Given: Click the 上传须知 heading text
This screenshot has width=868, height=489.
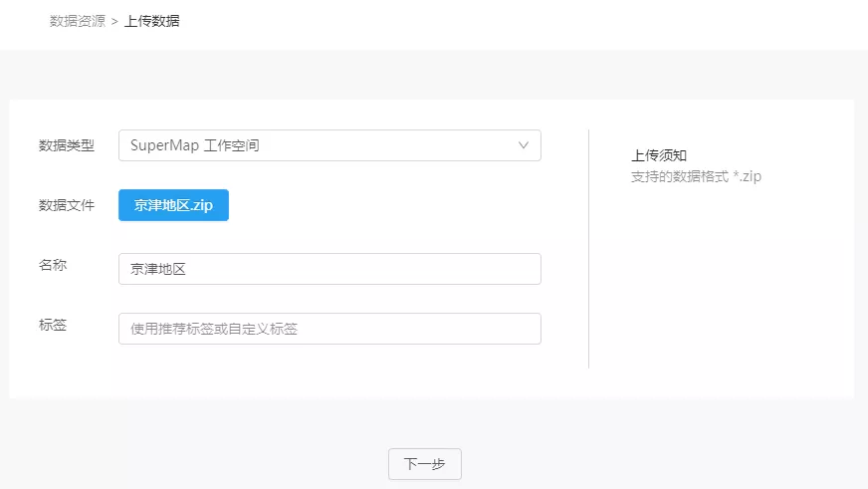Looking at the screenshot, I should coord(659,155).
